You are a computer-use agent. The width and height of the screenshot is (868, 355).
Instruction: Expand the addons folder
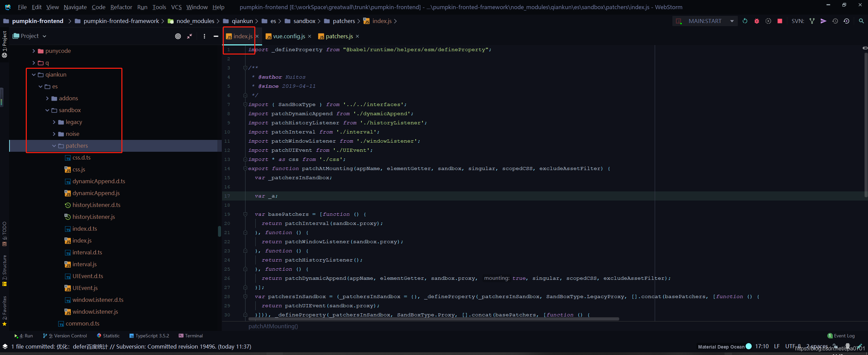[47, 98]
